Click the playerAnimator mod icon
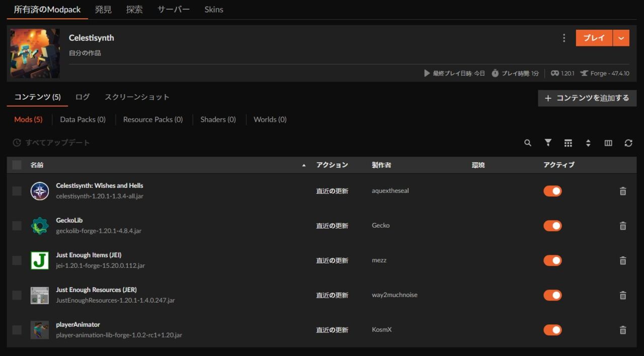This screenshot has width=644, height=356. coord(40,330)
